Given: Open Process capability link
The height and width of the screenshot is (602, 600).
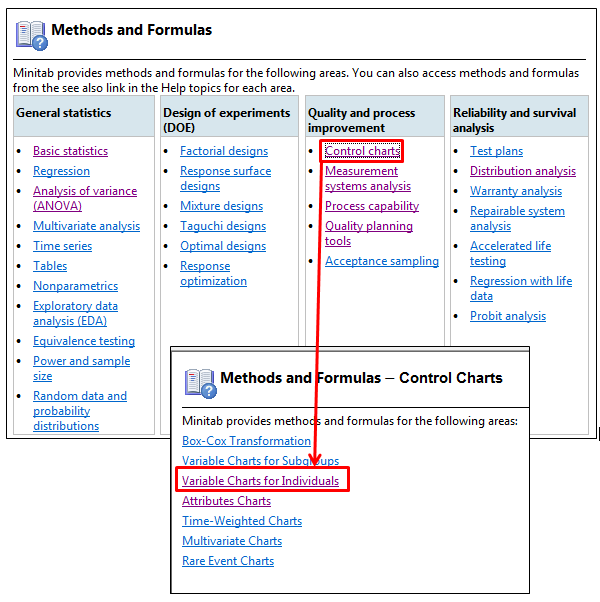Looking at the screenshot, I should click(x=372, y=206).
